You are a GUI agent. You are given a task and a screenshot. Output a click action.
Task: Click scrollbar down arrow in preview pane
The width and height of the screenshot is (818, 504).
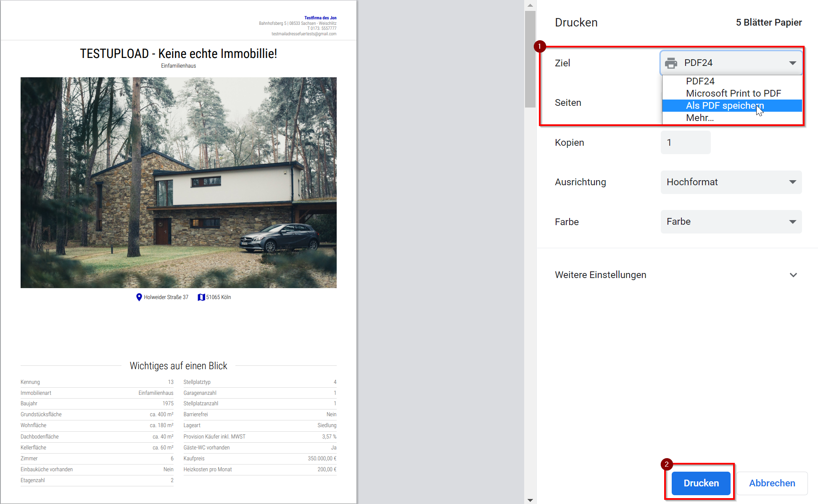[x=530, y=500]
